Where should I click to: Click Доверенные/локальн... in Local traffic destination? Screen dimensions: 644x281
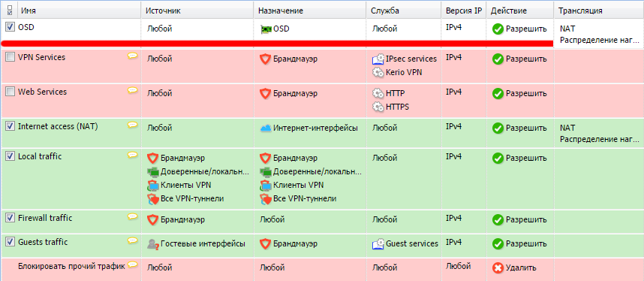click(317, 171)
